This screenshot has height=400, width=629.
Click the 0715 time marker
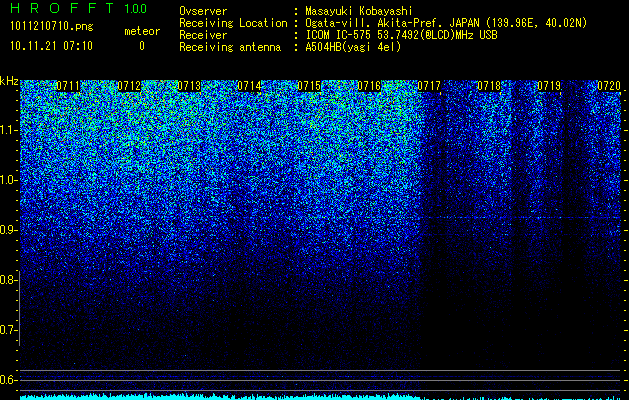tap(309, 86)
